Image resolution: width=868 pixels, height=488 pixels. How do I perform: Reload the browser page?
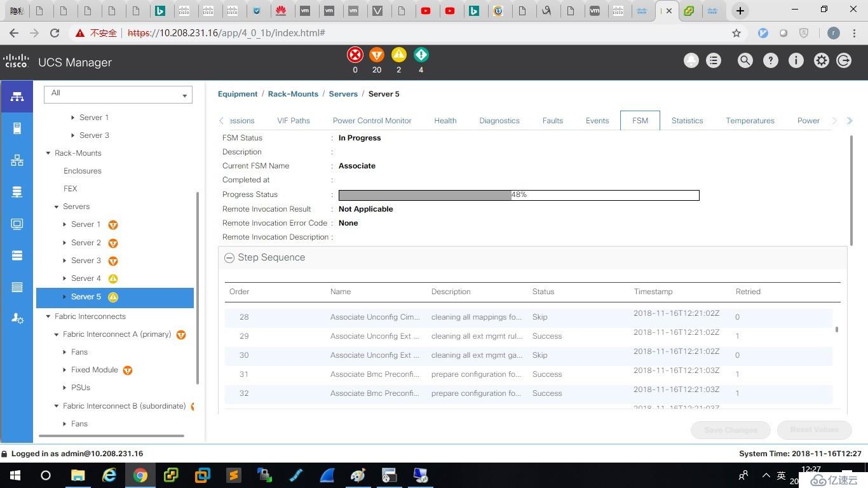[x=55, y=33]
